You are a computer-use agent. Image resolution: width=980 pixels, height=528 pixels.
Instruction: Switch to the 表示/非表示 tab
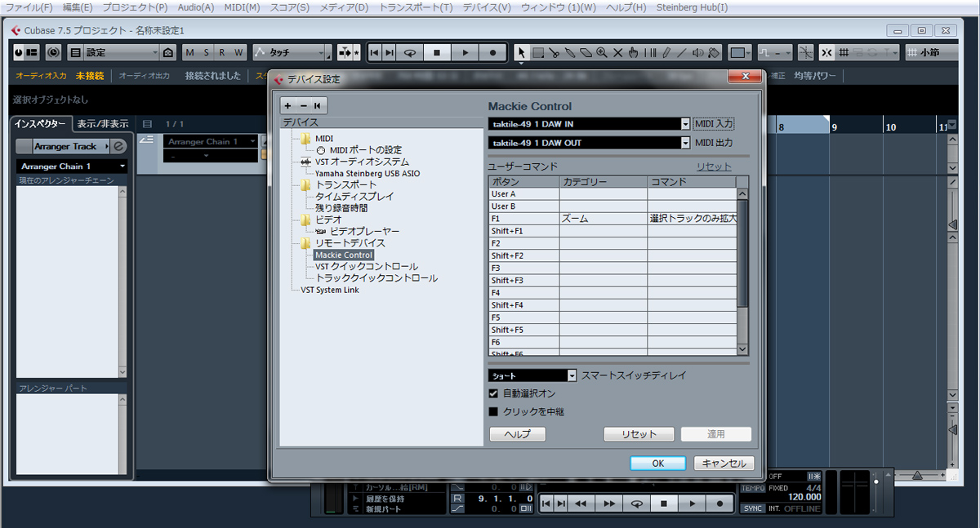click(x=103, y=124)
